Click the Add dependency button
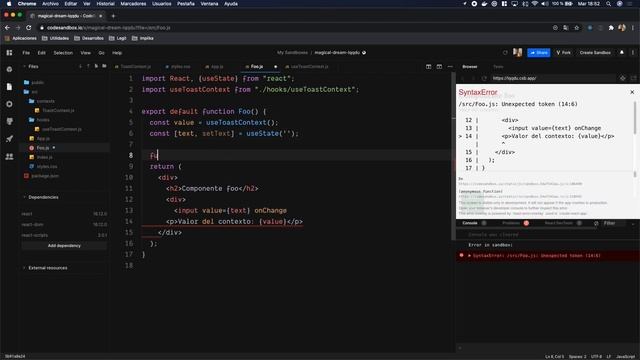Image resolution: width=640 pixels, height=360 pixels. tap(64, 246)
